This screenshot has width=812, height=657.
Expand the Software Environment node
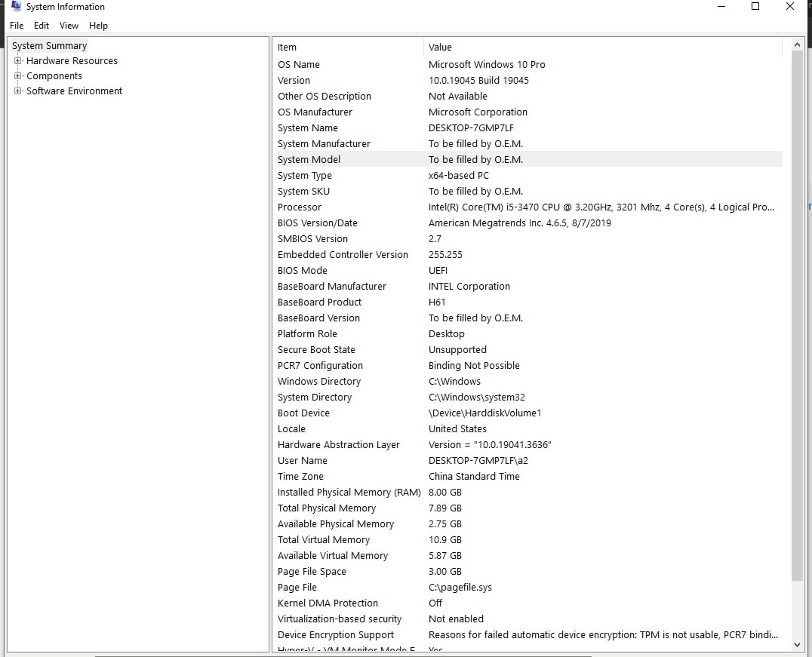click(17, 91)
